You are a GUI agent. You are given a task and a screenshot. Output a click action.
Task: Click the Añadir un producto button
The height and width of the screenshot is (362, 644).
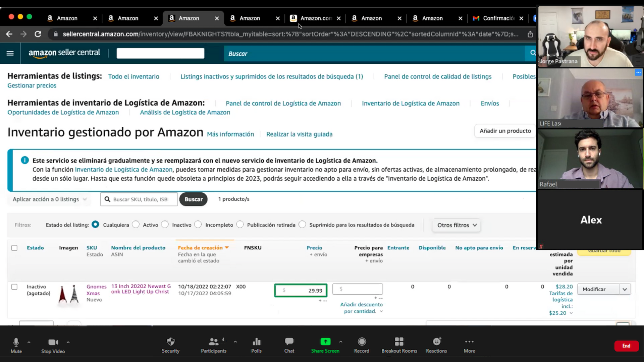(505, 131)
